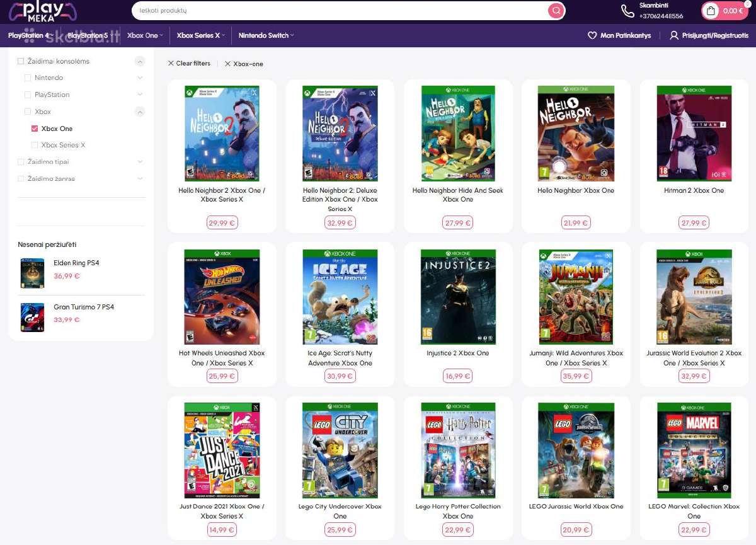
Task: Open the Xbox One menu
Action: 145,35
